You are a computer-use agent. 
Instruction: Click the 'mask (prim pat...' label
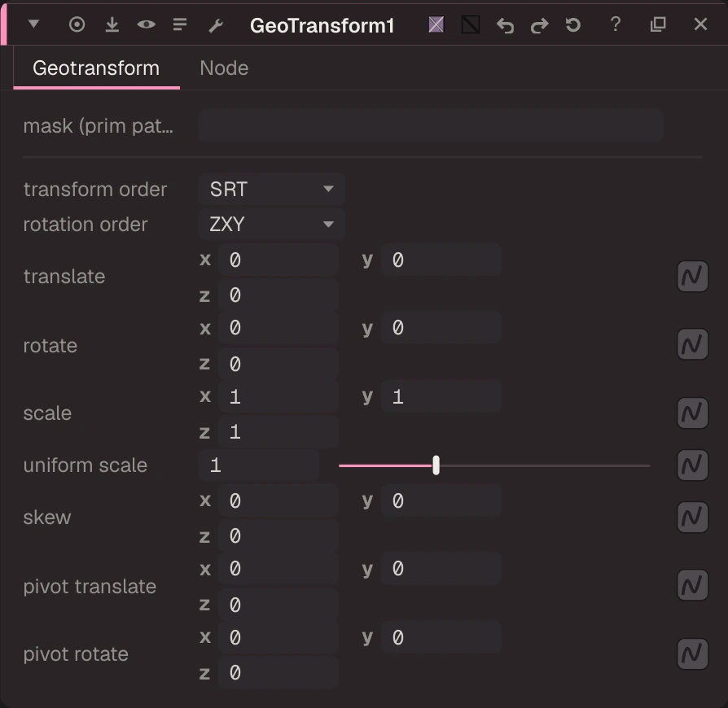tap(99, 126)
